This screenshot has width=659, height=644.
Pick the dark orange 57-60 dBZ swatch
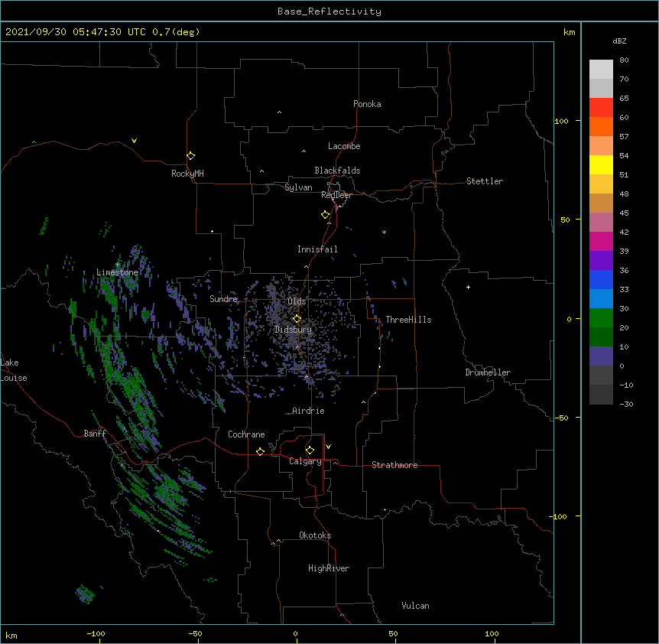tap(601, 126)
